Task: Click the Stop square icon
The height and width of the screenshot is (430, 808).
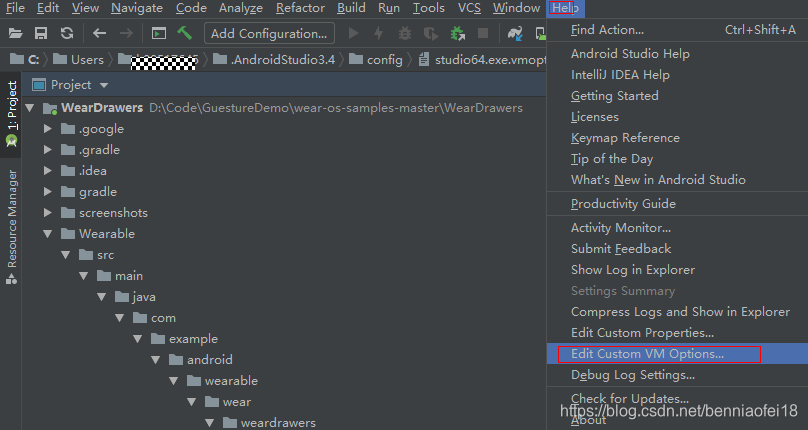Action: point(483,34)
